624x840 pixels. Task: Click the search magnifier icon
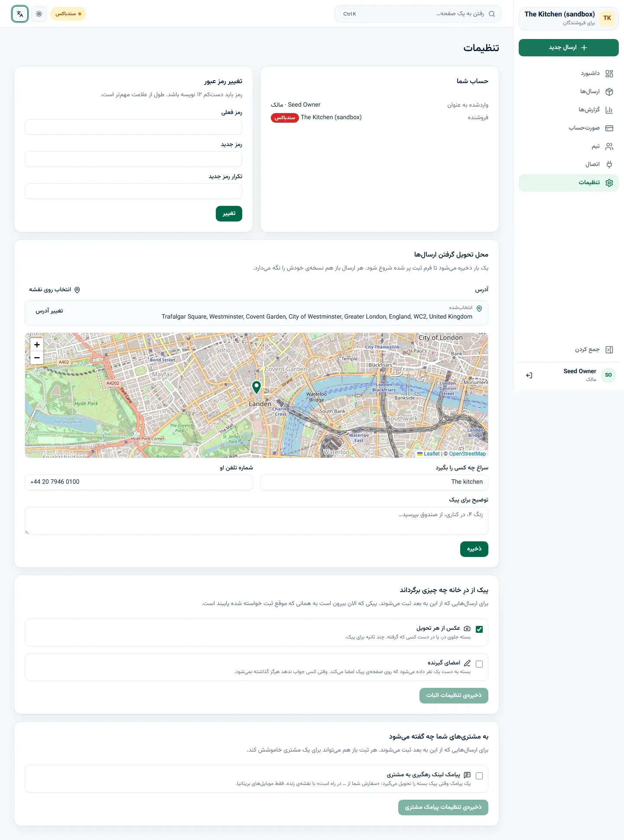click(492, 14)
